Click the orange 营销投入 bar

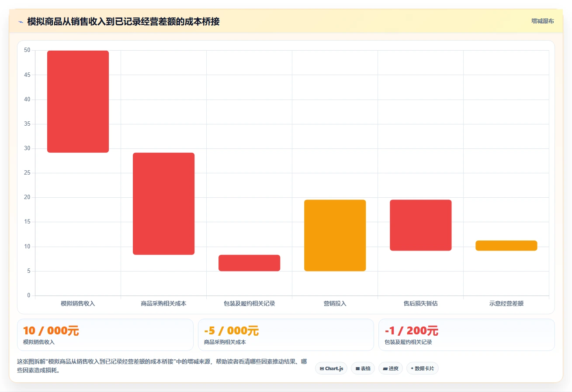(x=335, y=235)
